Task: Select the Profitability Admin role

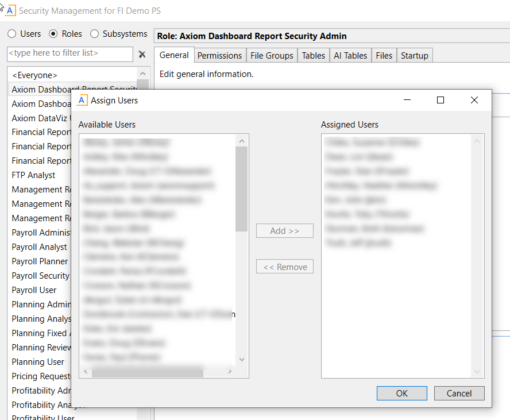Action: point(40,390)
